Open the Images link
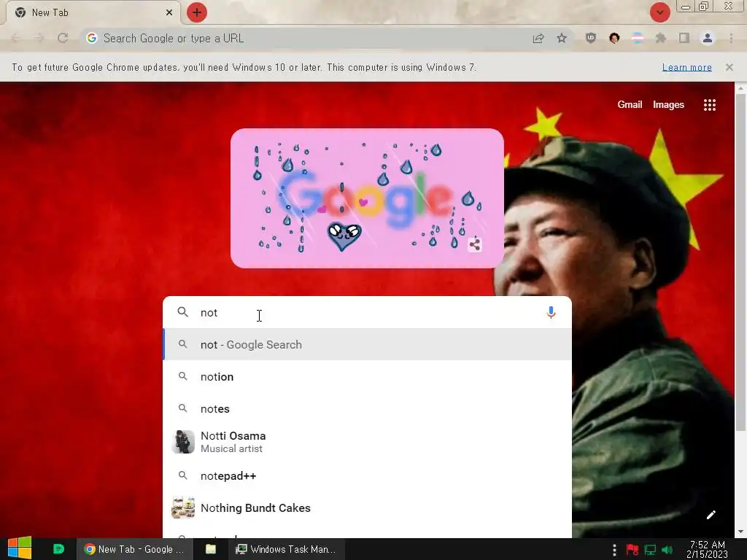Viewport: 747px width, 560px height. [x=668, y=104]
